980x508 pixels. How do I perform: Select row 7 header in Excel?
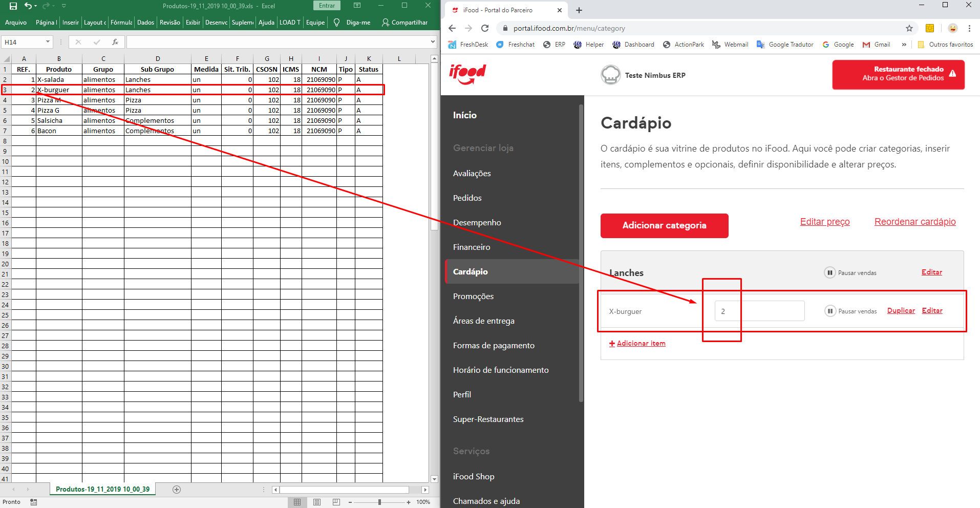5,131
